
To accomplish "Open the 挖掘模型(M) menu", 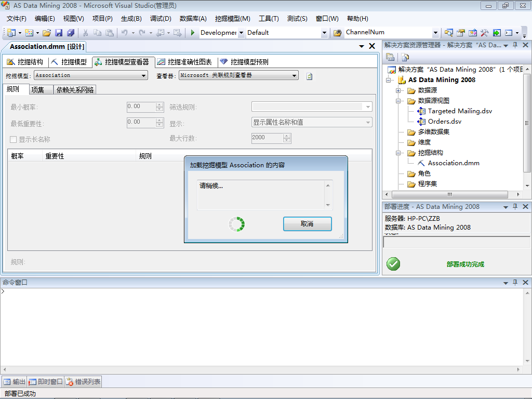I will 232,19.
